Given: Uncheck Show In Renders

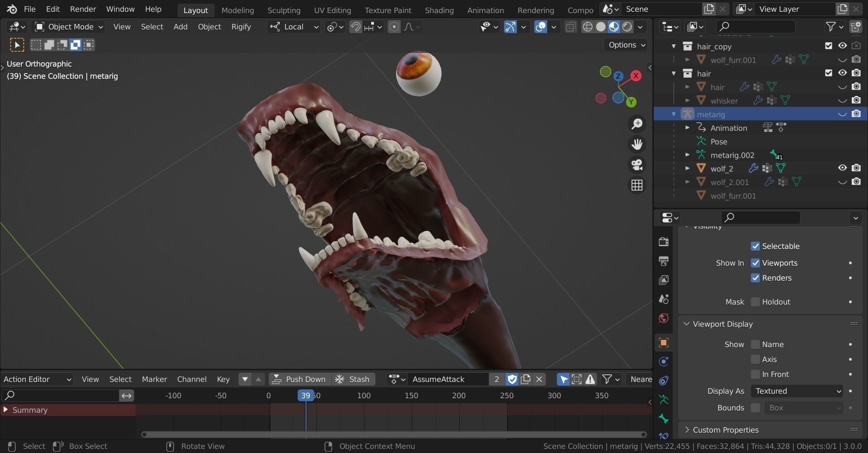Looking at the screenshot, I should [755, 278].
